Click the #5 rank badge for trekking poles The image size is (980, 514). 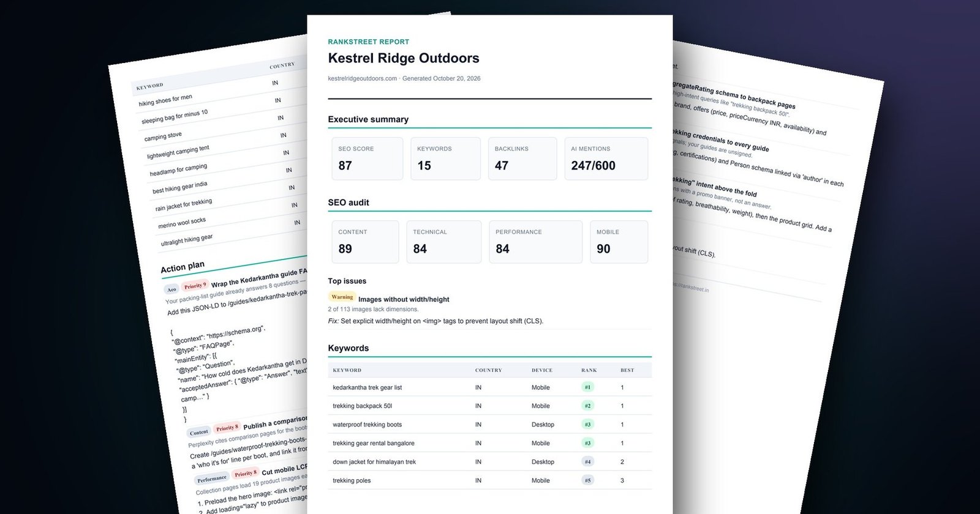tap(587, 480)
